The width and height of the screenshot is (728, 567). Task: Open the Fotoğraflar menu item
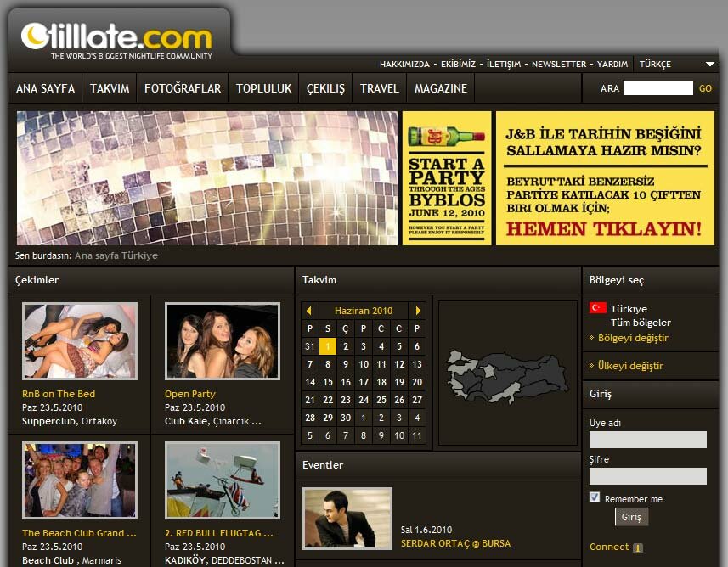183,88
